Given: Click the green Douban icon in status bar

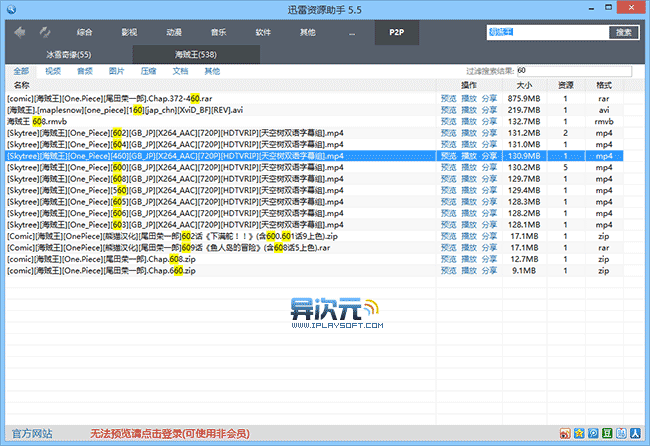Looking at the screenshot, I should (607, 434).
